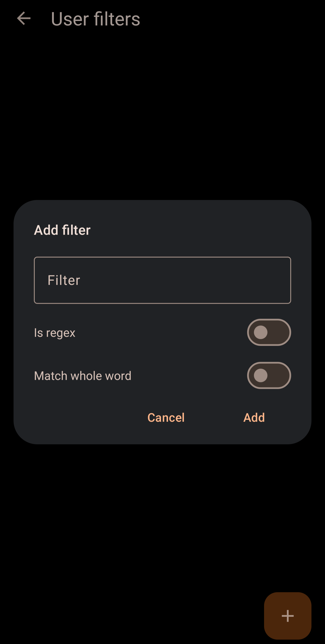Toggle the Is regex switch
This screenshot has width=325, height=644.
269,332
